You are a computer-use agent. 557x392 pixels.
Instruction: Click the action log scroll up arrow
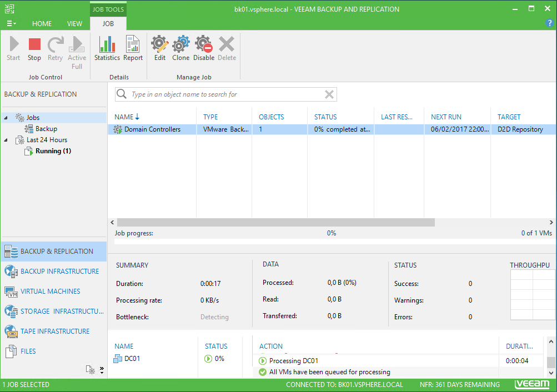pos(551,341)
